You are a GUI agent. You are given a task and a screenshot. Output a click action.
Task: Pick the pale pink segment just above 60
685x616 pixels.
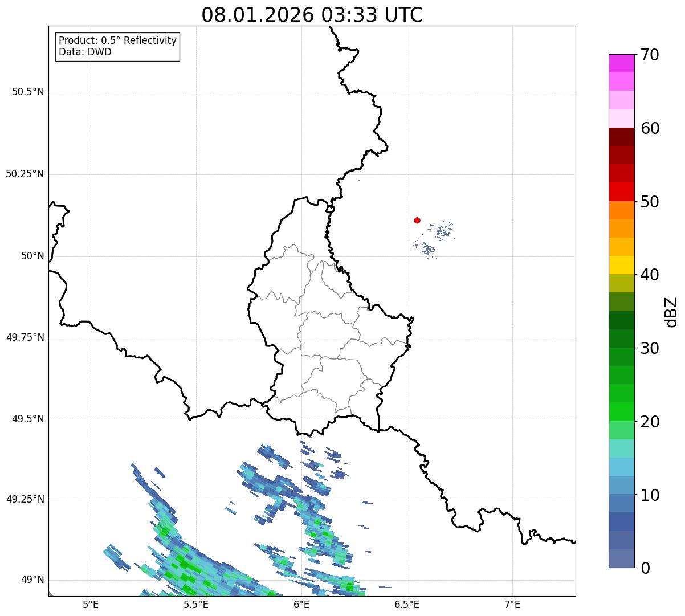point(621,119)
